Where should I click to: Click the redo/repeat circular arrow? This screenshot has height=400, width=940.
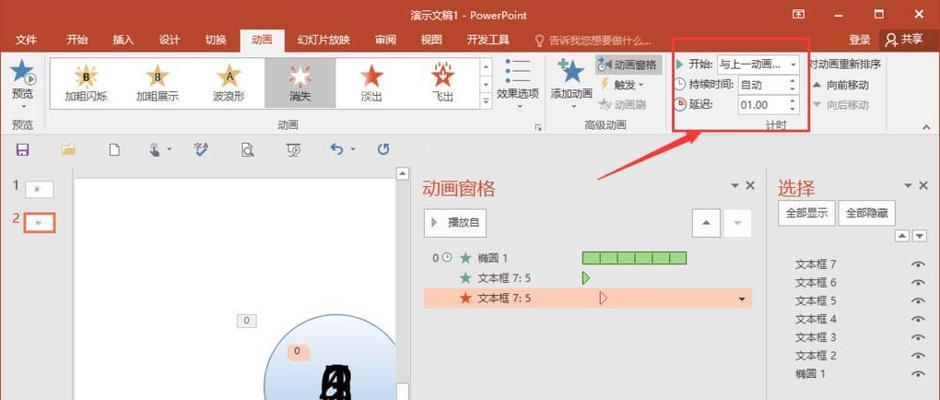tap(384, 149)
